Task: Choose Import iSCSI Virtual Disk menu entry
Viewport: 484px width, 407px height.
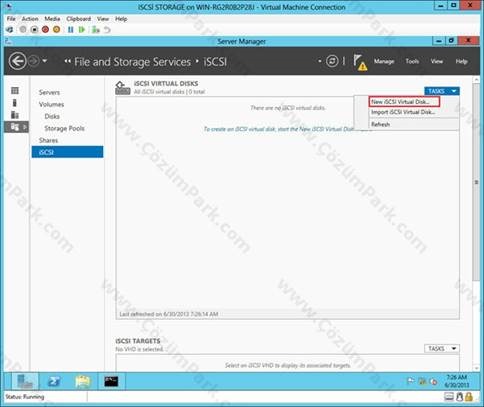Action: coord(403,112)
